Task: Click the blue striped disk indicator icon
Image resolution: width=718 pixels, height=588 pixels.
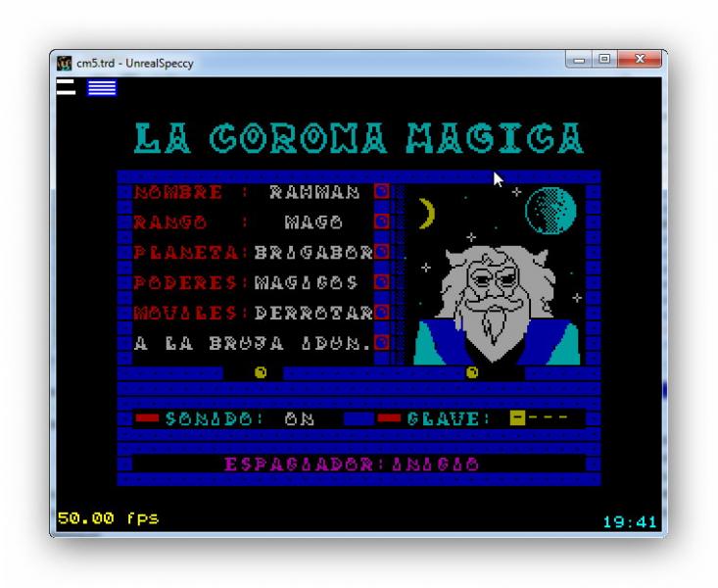Action: pyautogui.click(x=101, y=88)
